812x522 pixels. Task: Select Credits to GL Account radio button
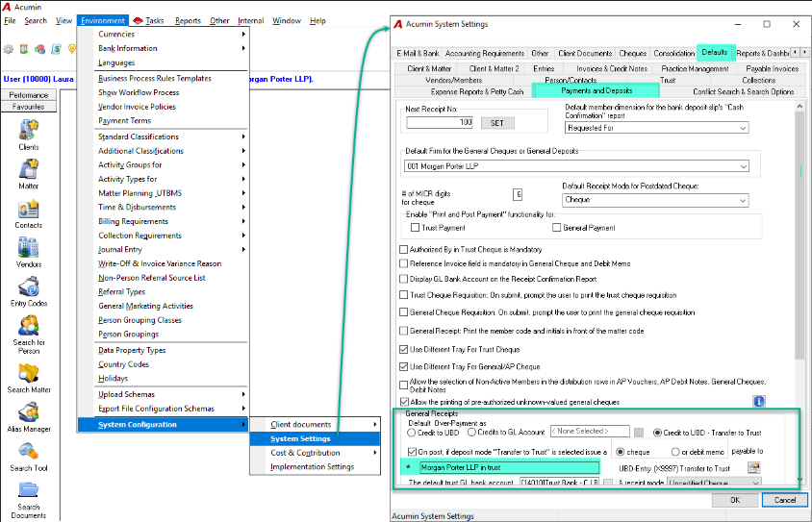click(471, 432)
